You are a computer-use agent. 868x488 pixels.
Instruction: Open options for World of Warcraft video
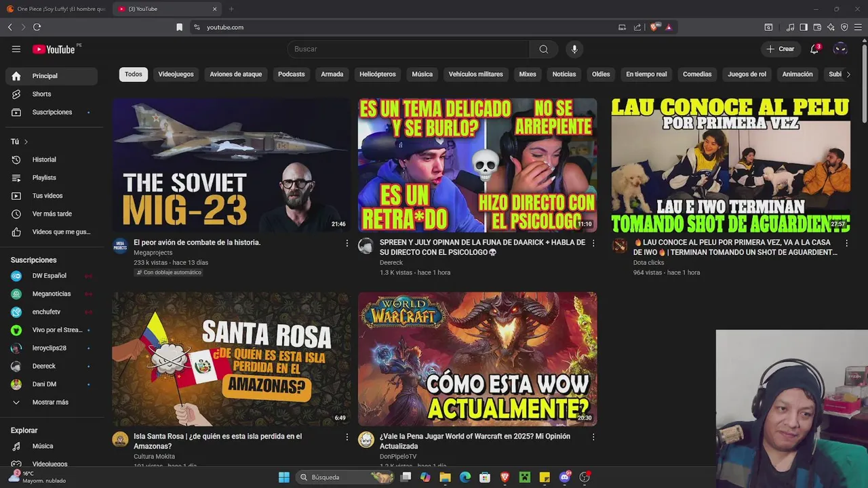[593, 437]
